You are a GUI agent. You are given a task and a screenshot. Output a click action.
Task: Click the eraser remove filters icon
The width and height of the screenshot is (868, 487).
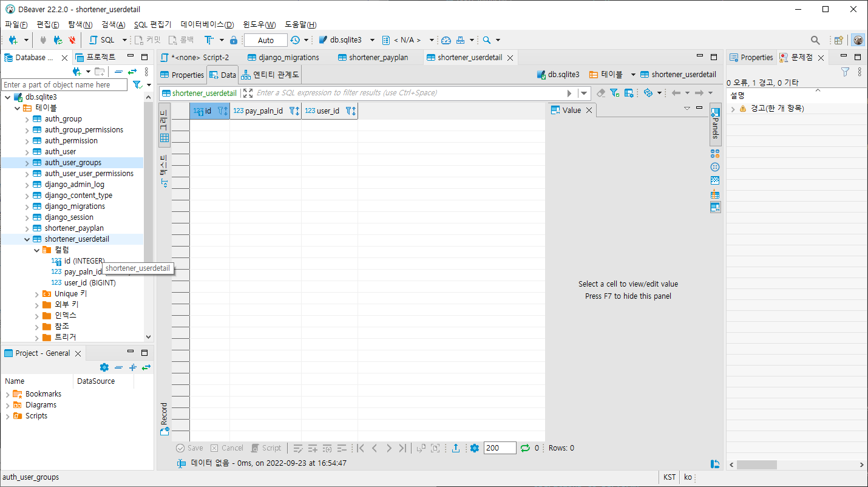coord(601,93)
